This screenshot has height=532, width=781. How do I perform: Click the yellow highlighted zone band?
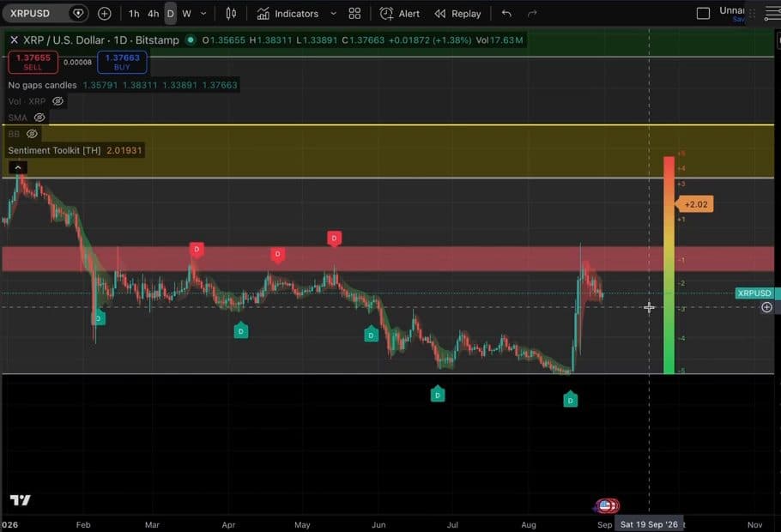tap(388, 151)
